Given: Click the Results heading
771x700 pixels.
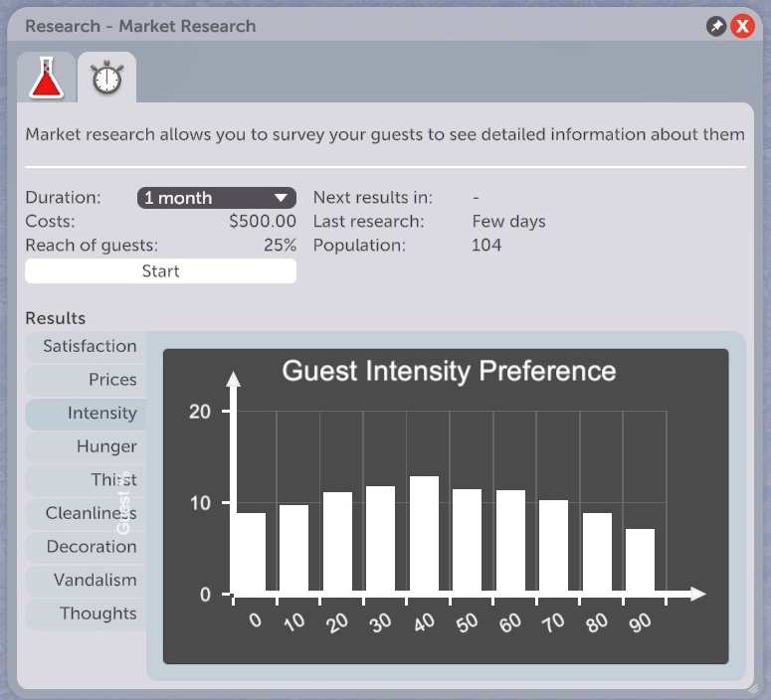Looking at the screenshot, I should [x=55, y=318].
